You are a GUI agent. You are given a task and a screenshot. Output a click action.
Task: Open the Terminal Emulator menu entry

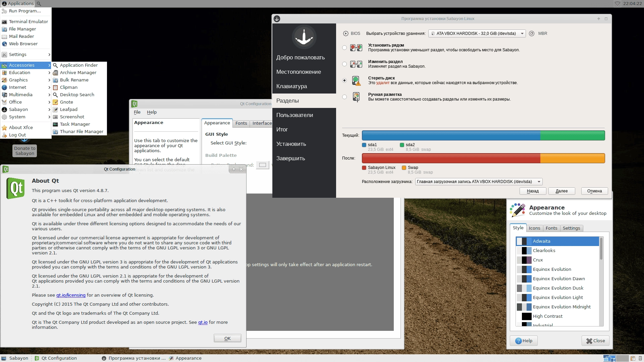click(x=25, y=21)
